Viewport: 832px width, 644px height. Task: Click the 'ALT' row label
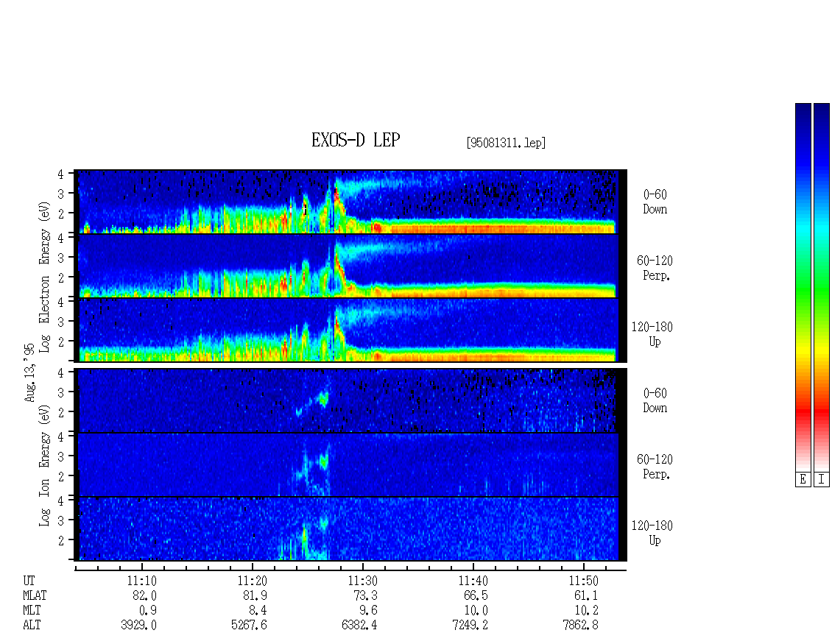pos(32,626)
